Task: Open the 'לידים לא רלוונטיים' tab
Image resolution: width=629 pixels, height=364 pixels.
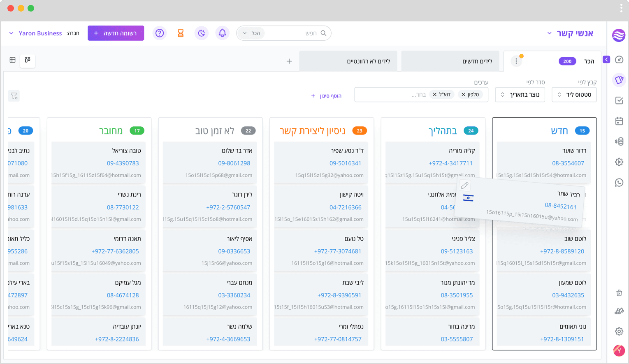Action: [x=348, y=60]
